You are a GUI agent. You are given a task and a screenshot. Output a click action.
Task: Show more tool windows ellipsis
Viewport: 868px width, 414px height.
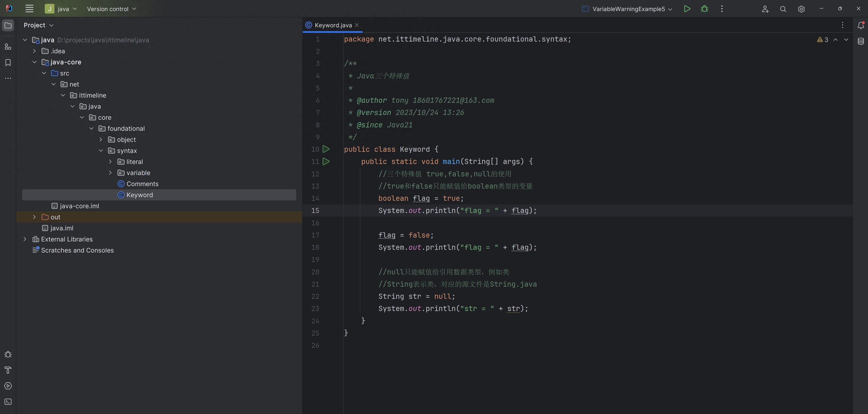click(x=8, y=78)
